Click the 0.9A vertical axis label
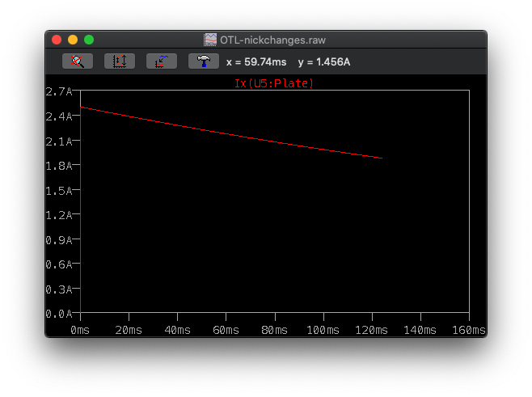 [59, 240]
